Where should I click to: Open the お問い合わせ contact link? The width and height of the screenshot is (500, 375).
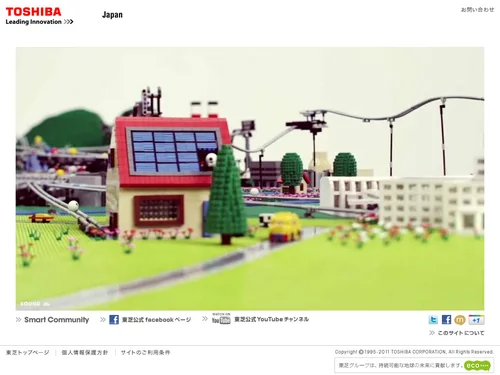click(477, 10)
